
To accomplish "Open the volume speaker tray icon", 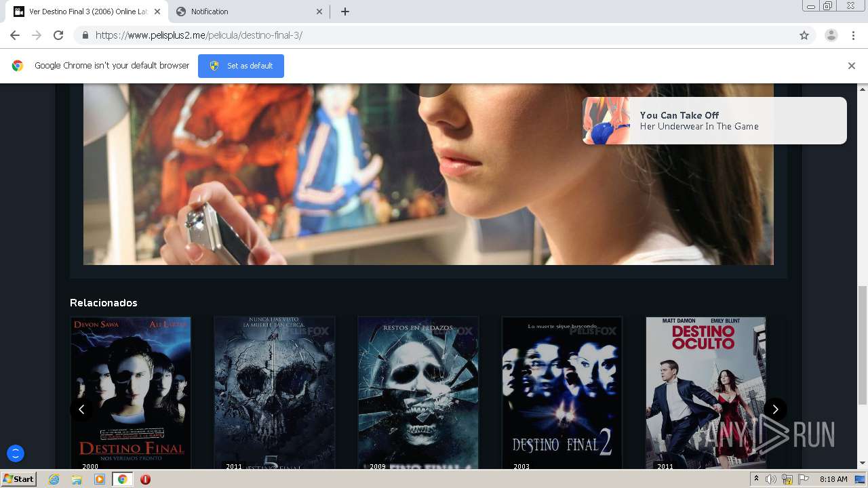I will click(771, 479).
